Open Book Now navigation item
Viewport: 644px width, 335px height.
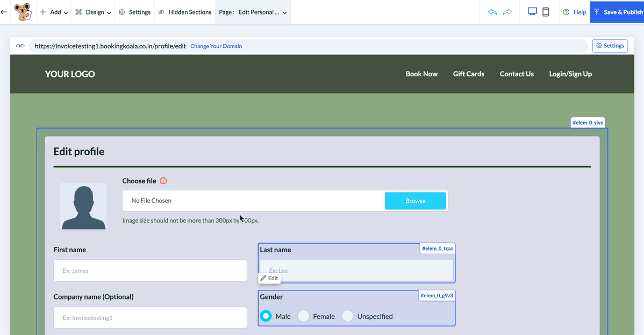pos(421,74)
